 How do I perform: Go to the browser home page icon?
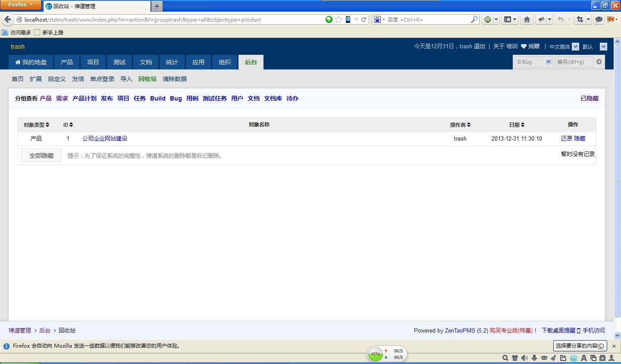point(527,19)
